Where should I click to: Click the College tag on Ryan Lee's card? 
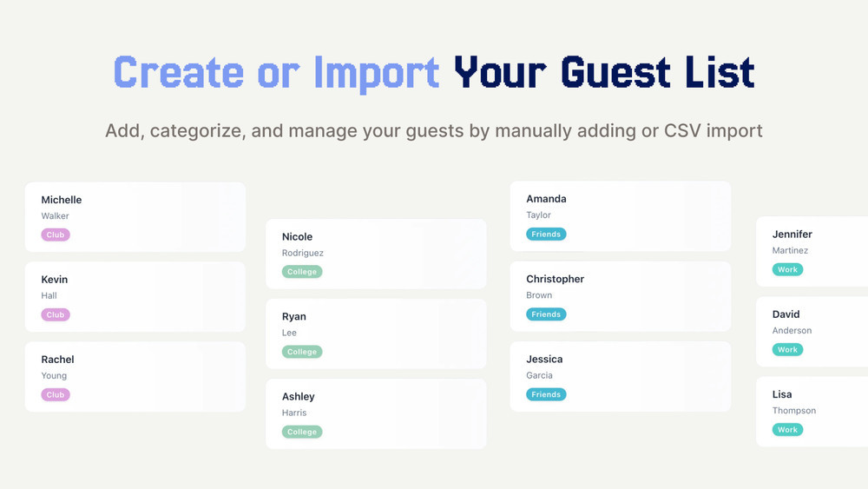tap(302, 352)
